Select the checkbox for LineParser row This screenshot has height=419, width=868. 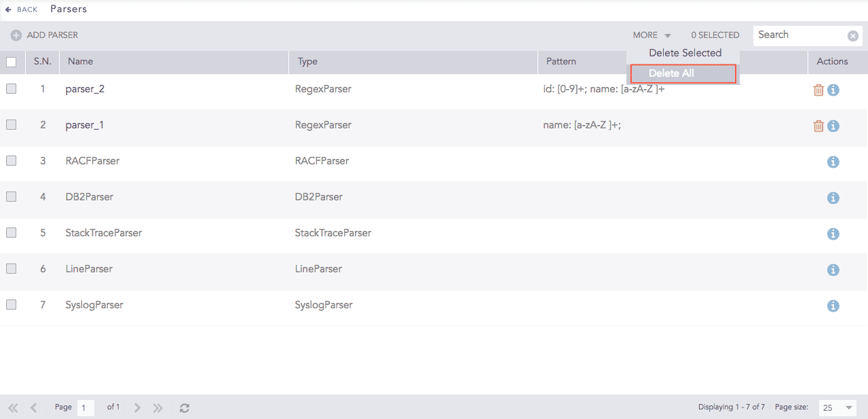pyautogui.click(x=11, y=270)
